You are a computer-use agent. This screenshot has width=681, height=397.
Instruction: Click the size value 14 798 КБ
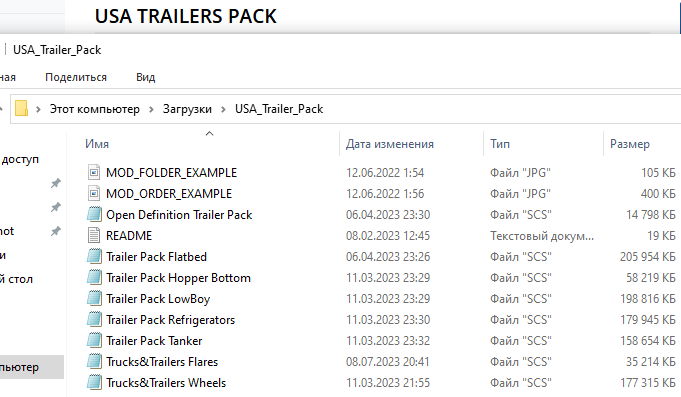pos(651,215)
